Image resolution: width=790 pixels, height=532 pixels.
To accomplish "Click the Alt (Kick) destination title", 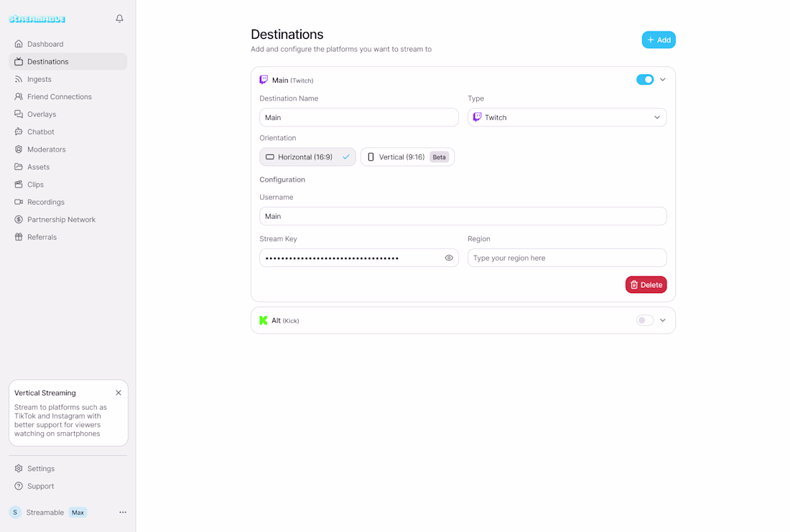I will 285,320.
